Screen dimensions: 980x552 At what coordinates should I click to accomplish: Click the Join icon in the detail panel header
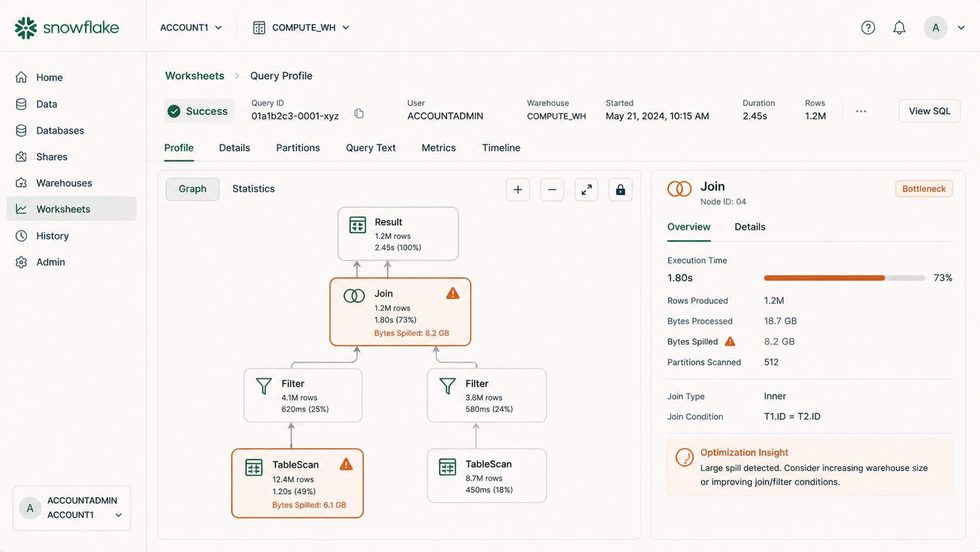pyautogui.click(x=679, y=189)
